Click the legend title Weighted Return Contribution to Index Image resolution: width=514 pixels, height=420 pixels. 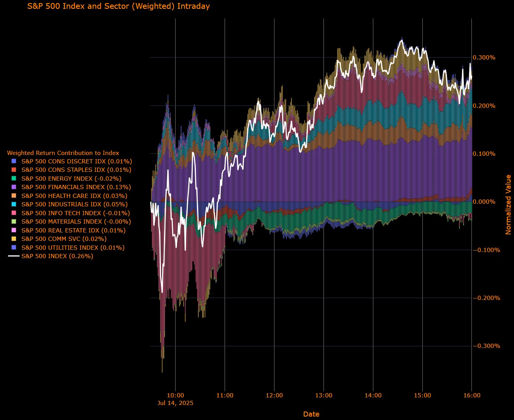pyautogui.click(x=63, y=153)
